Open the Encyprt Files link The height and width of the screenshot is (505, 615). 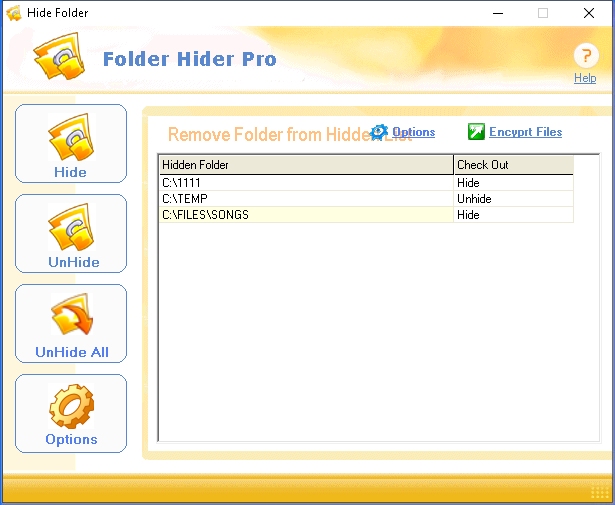point(525,132)
